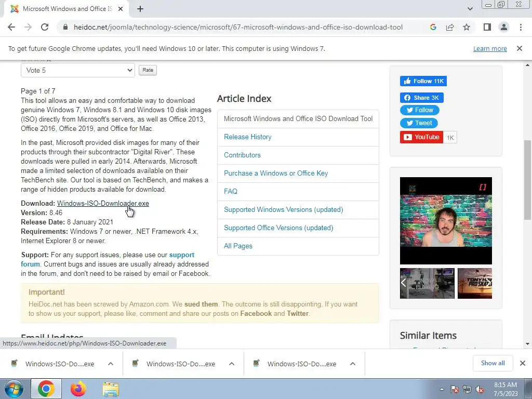Click the red brackets logo on video
532x399 pixels.
[x=483, y=187]
